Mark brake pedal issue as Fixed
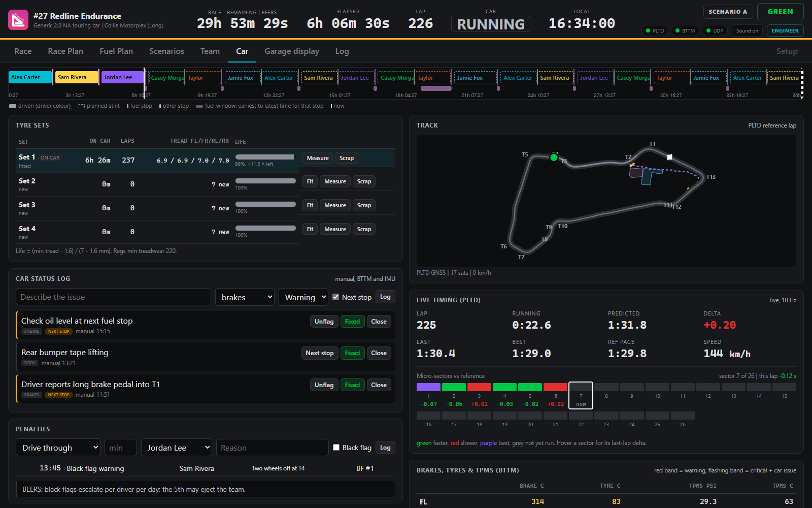This screenshot has height=508, width=812. [x=352, y=385]
